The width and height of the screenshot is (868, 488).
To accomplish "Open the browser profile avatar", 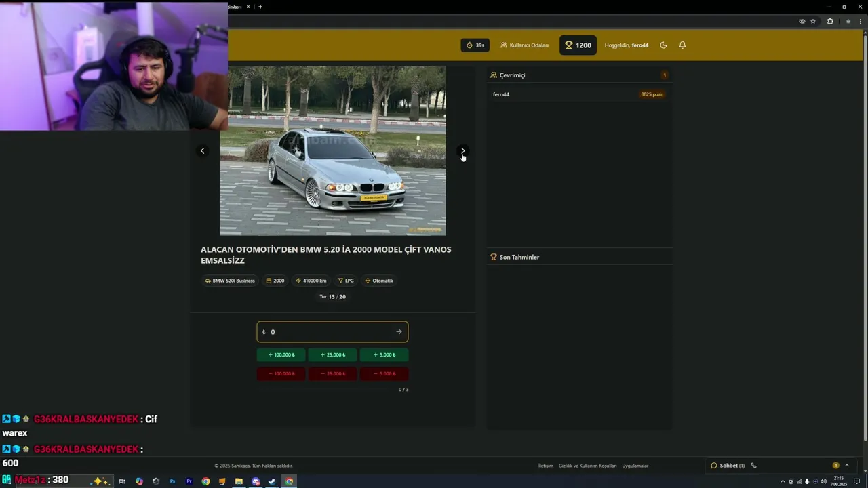I will coord(848,21).
